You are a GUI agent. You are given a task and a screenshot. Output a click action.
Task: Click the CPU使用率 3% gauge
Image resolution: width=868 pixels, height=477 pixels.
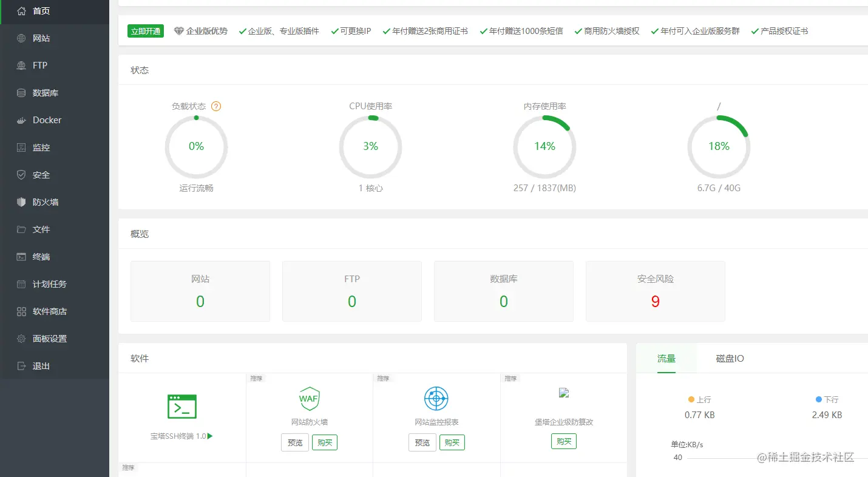click(x=370, y=147)
